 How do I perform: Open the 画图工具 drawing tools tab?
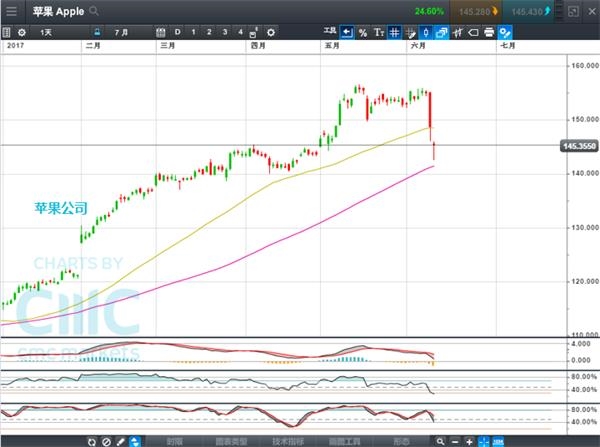(x=344, y=442)
